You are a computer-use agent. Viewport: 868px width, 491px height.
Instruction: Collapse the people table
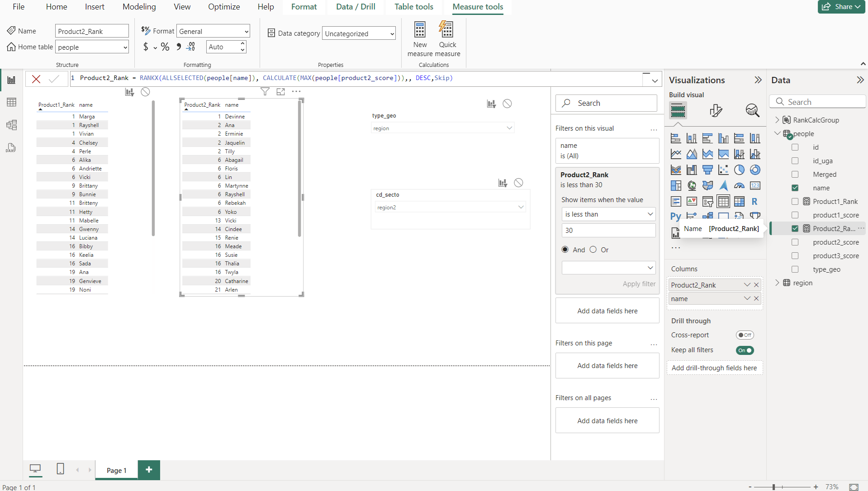pyautogui.click(x=777, y=133)
